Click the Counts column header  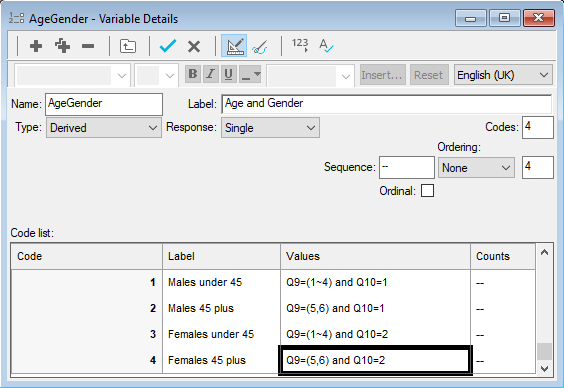[x=503, y=256]
